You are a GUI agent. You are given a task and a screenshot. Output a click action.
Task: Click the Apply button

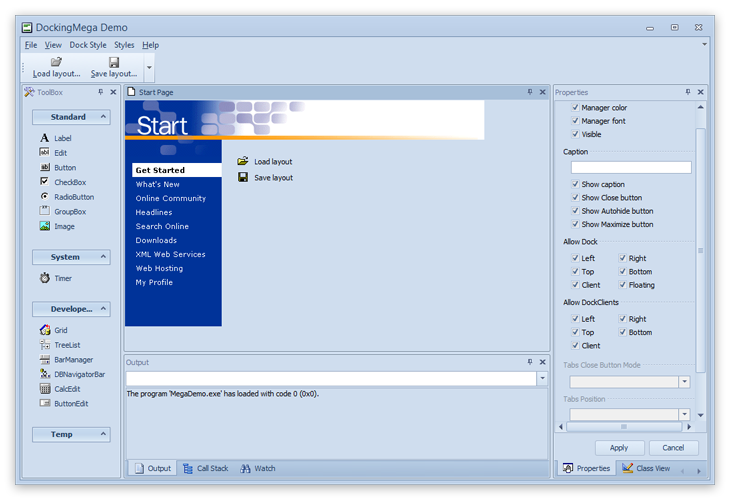click(619, 448)
